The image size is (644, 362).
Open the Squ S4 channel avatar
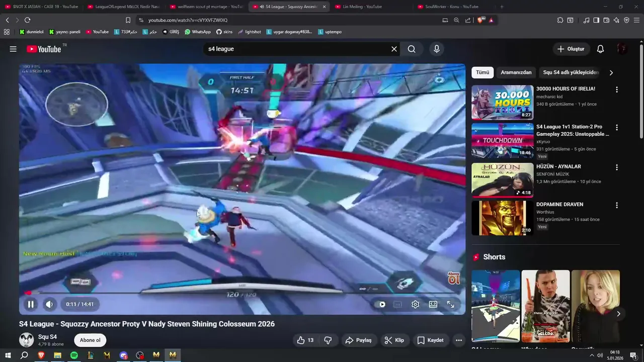[26, 340]
